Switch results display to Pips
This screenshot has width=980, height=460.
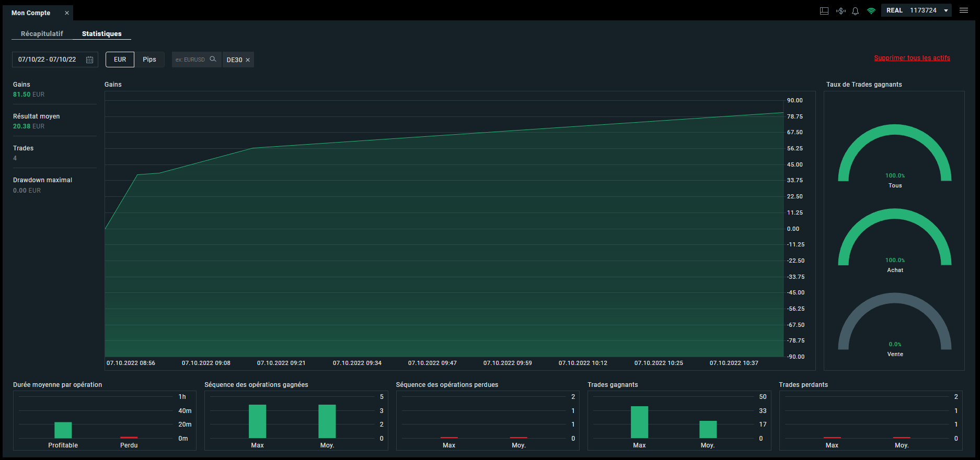click(x=149, y=60)
